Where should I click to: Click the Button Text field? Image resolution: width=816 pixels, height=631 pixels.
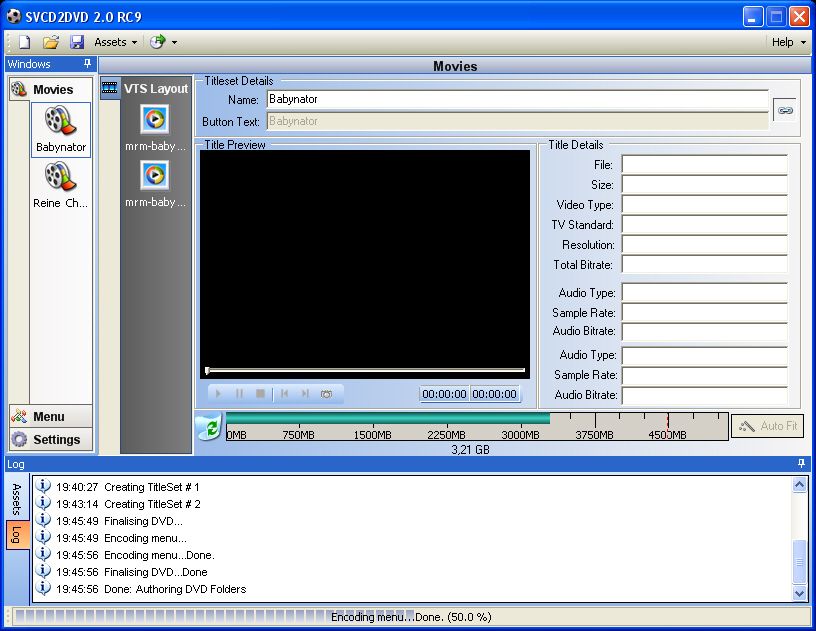coord(518,121)
